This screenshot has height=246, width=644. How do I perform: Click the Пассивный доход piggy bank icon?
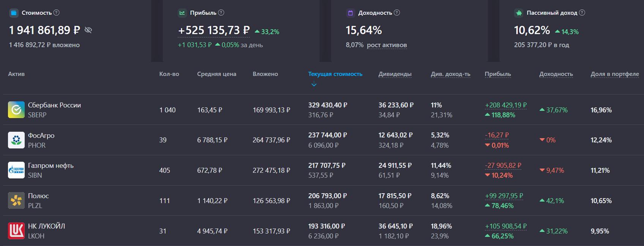tap(519, 13)
